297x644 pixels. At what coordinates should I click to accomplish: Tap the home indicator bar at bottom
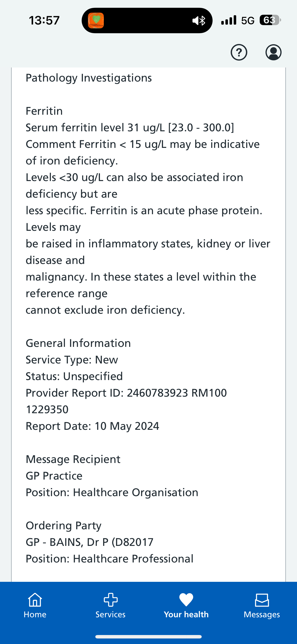(x=148, y=636)
